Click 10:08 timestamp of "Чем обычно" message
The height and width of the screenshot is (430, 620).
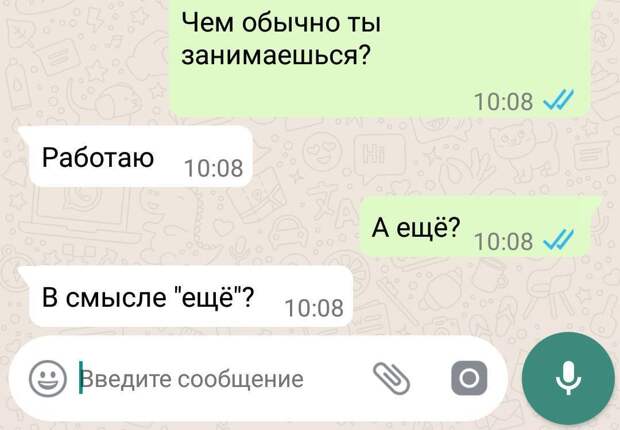tap(503, 101)
